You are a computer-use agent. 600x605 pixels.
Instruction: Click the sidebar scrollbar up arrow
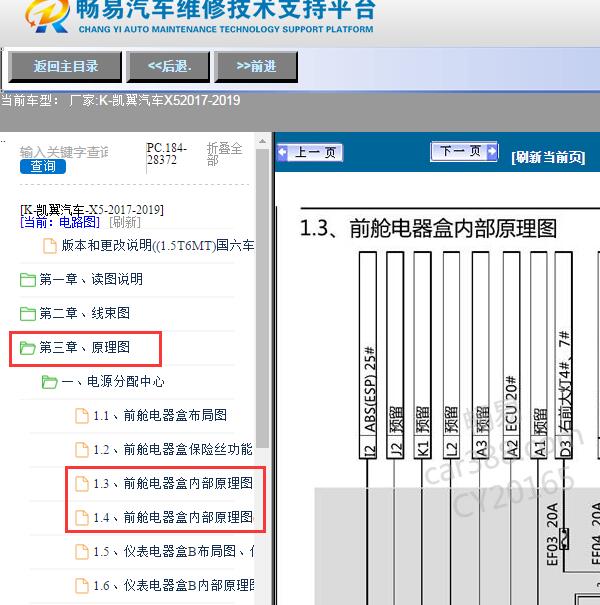pos(262,141)
